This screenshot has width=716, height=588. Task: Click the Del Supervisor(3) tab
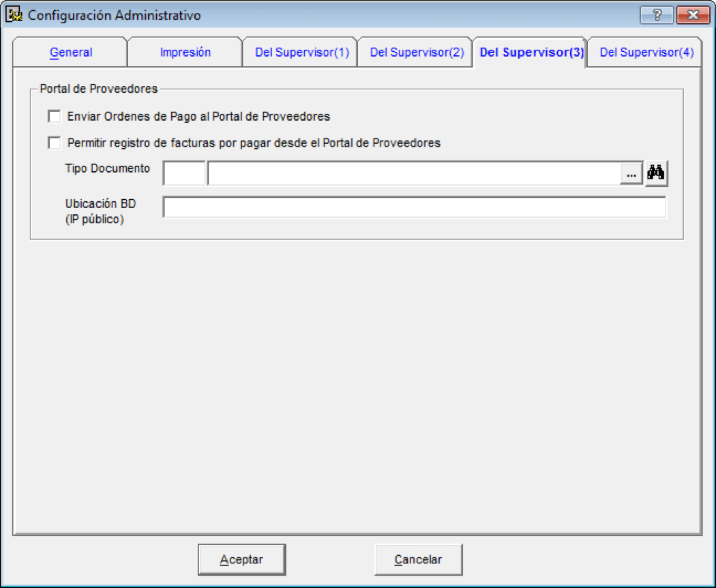click(531, 53)
